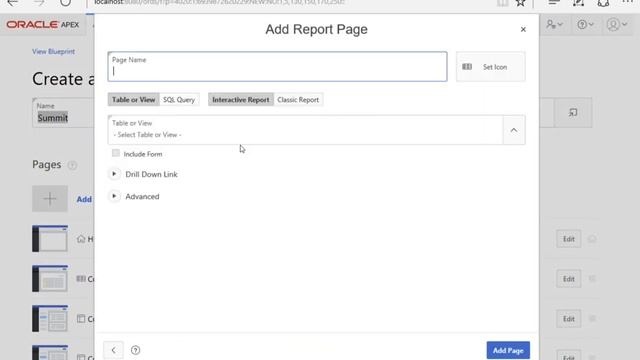Click the plus tile to add a page

(50, 199)
